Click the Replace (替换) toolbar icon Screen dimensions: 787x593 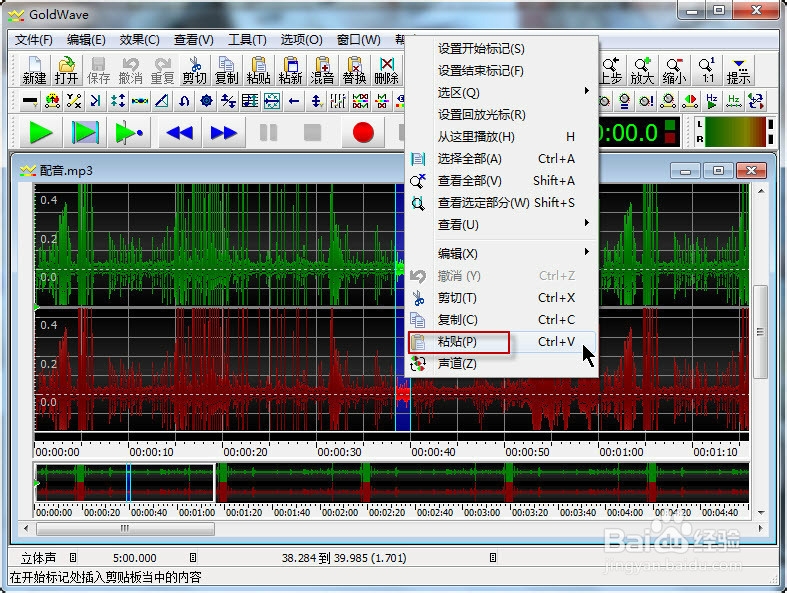tap(354, 70)
